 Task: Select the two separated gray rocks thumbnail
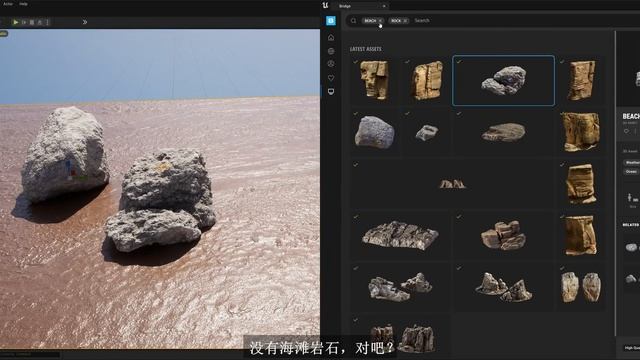(400, 287)
